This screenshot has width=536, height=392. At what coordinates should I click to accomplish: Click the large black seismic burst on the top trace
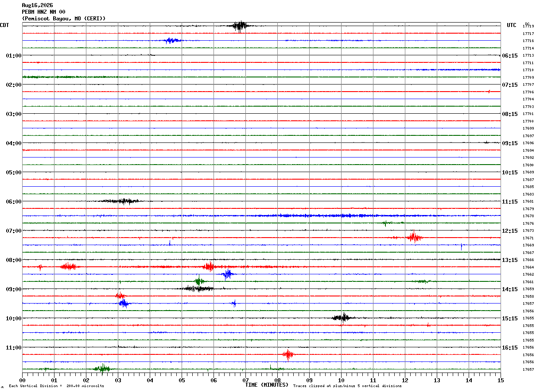coord(240,26)
